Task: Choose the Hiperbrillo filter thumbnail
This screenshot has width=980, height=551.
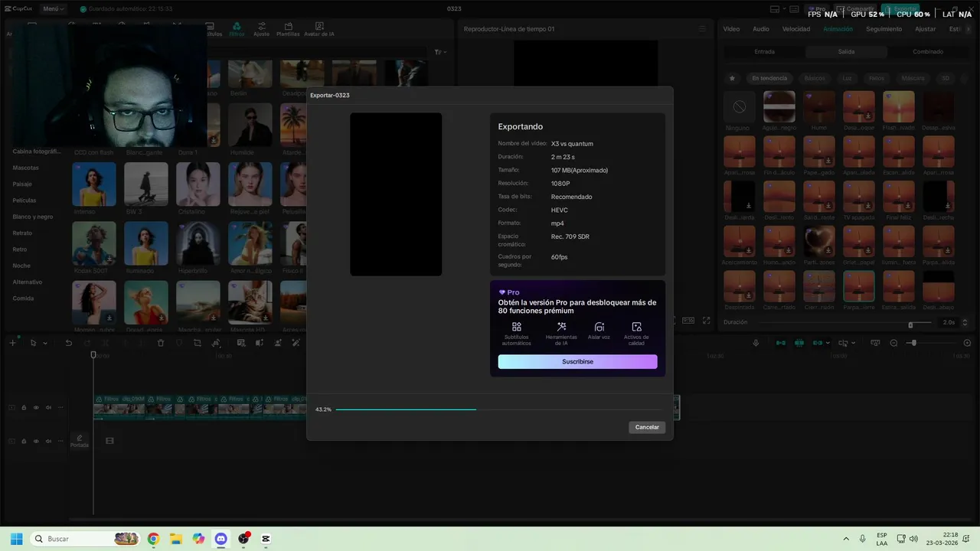Action: coord(198,243)
